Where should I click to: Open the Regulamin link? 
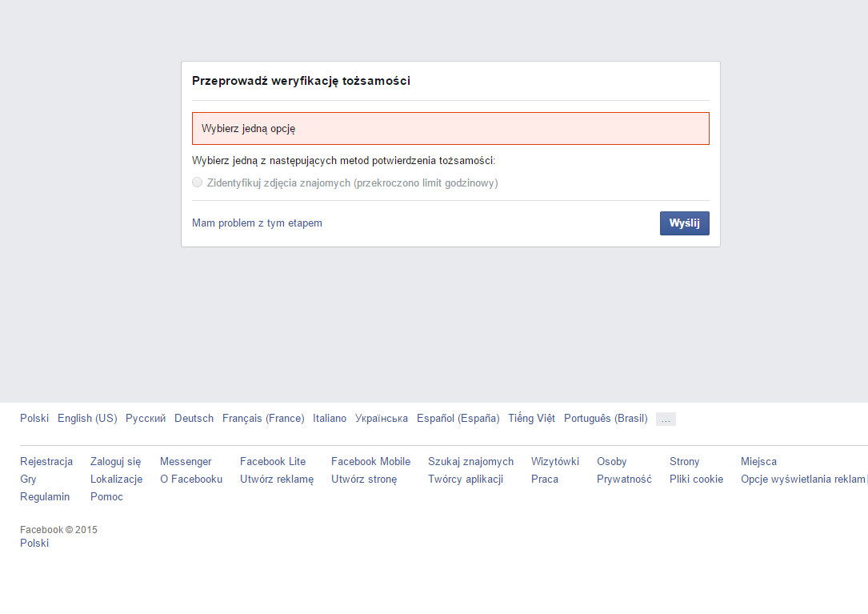(45, 497)
